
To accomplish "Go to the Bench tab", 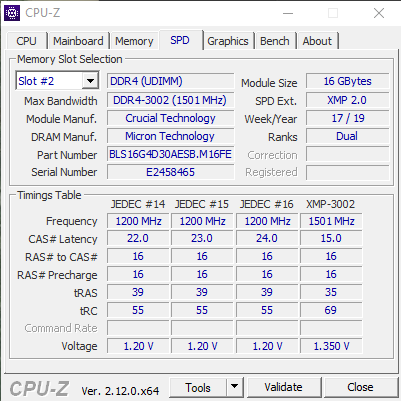I will [275, 41].
